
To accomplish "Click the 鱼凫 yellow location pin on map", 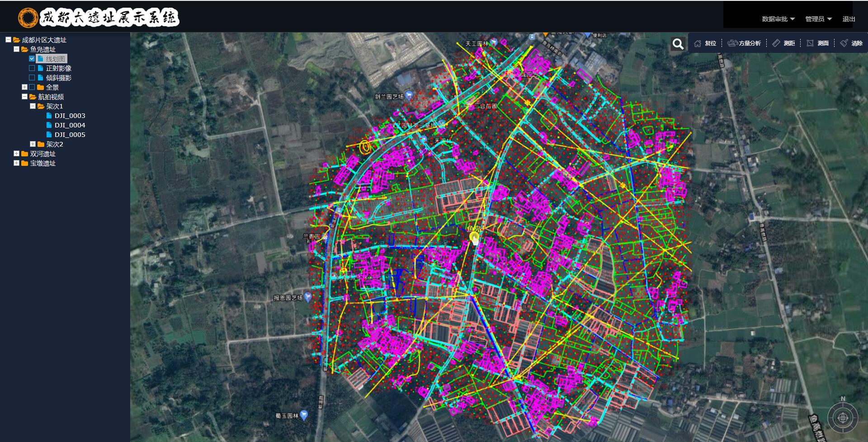I will coord(474,237).
